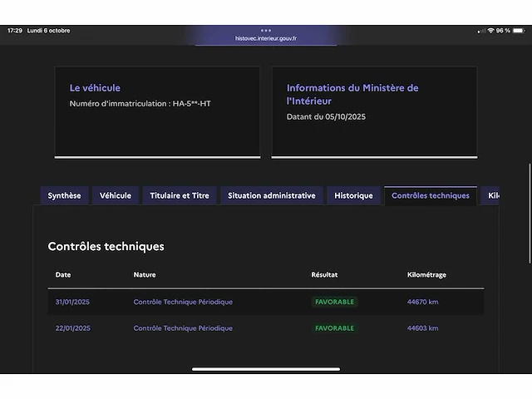Tap the three-dot menu above the address bar
532x399 pixels.
click(x=266, y=31)
